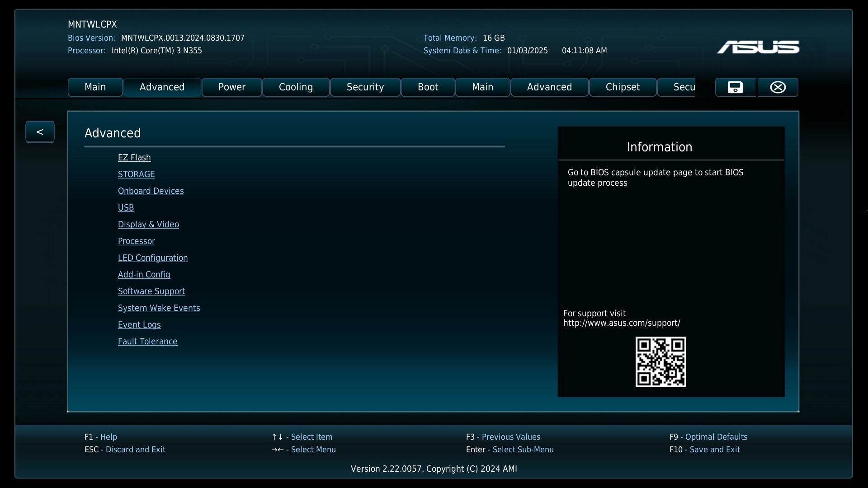Click the save floppy disk icon
Screen dimensions: 868x488
[735, 87]
